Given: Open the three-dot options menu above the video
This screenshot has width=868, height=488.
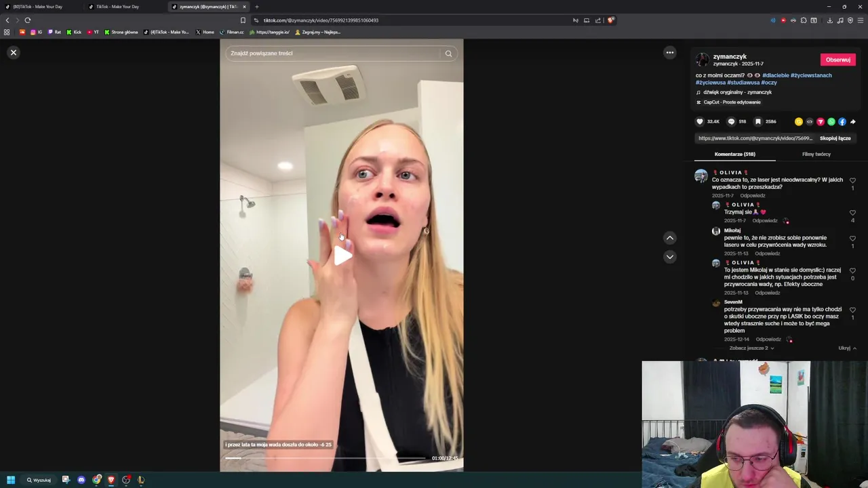Looking at the screenshot, I should point(669,52).
